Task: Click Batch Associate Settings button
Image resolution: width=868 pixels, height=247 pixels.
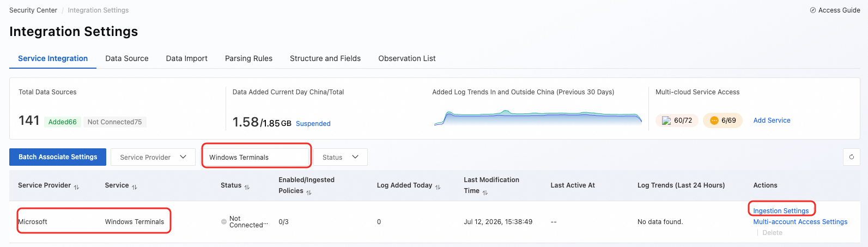Action: click(x=58, y=157)
